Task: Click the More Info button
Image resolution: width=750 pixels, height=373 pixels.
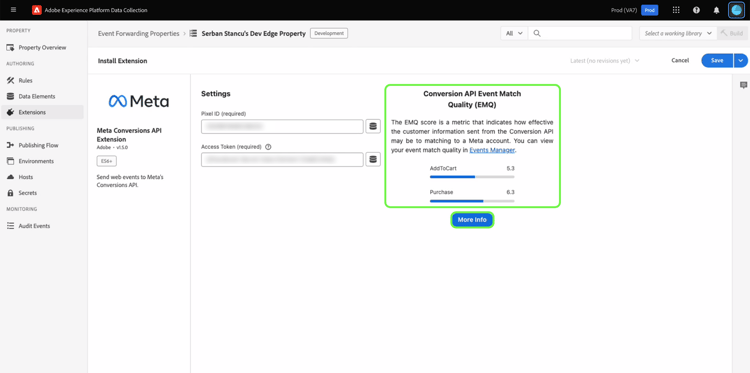Action: coord(472,220)
